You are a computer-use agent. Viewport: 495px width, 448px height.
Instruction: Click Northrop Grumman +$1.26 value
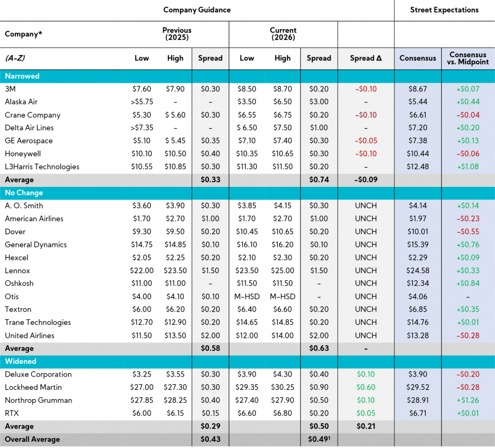(468, 400)
